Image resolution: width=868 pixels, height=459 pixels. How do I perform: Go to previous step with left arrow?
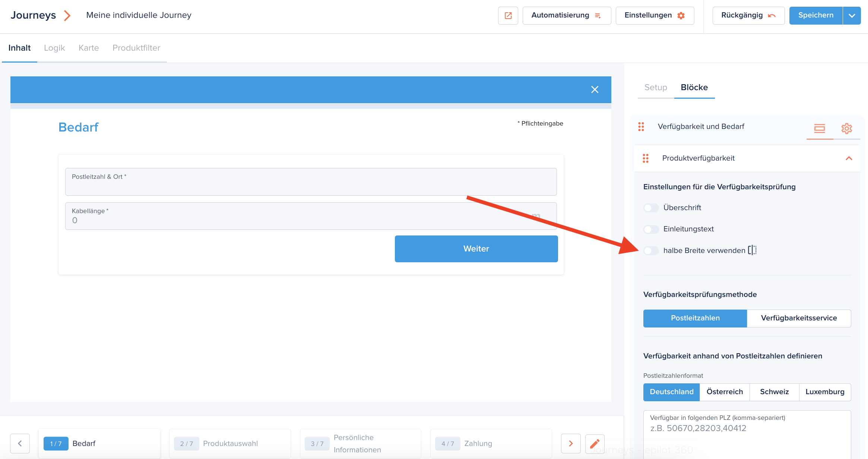(x=20, y=443)
